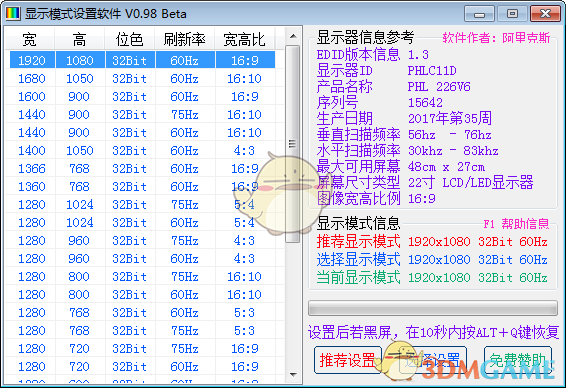Select the 1280 960 75Hz row
The image size is (566, 388).
(x=142, y=240)
